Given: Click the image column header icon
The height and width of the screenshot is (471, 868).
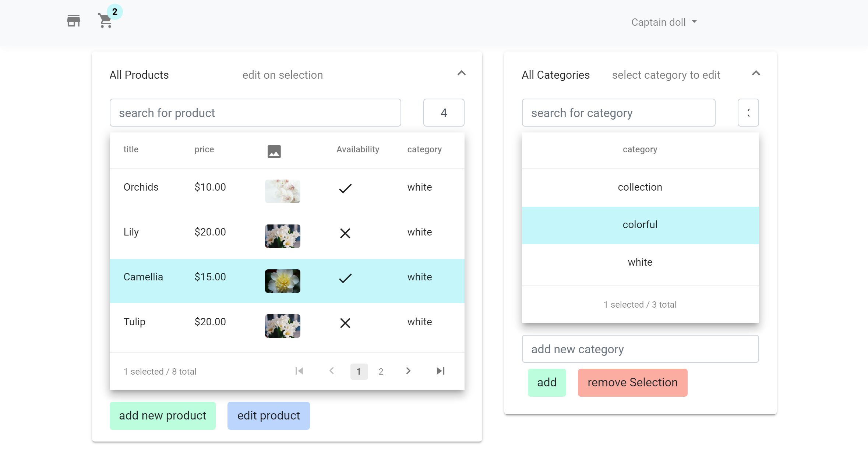Looking at the screenshot, I should (274, 151).
